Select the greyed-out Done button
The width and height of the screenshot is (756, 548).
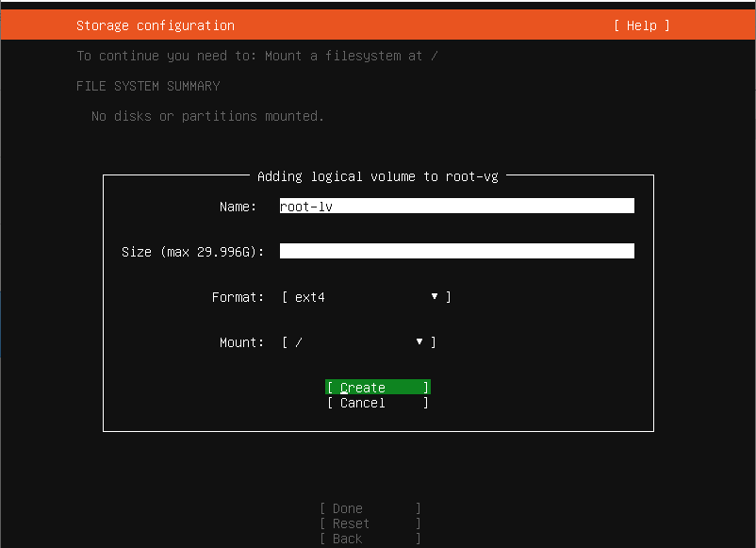pos(370,508)
